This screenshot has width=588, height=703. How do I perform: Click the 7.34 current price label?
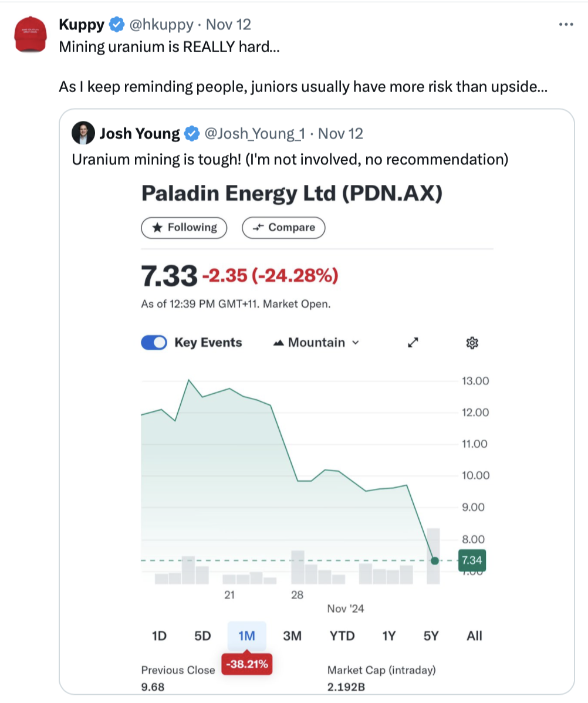(472, 560)
